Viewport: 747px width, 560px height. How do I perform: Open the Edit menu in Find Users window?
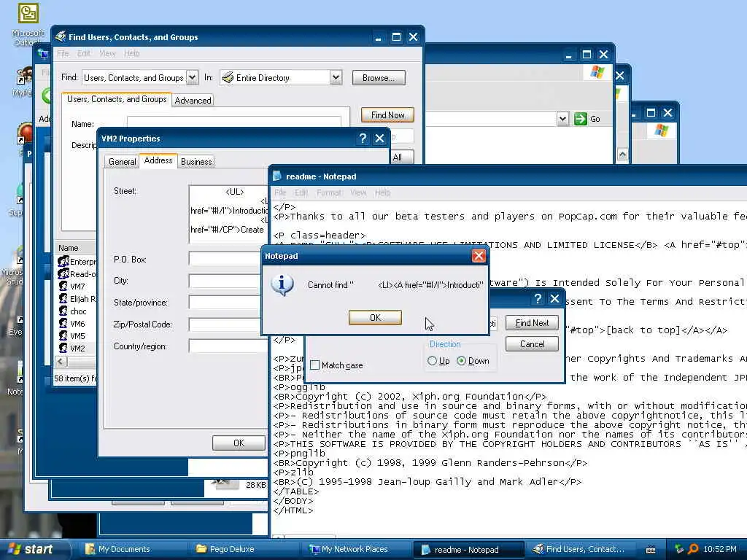click(84, 53)
